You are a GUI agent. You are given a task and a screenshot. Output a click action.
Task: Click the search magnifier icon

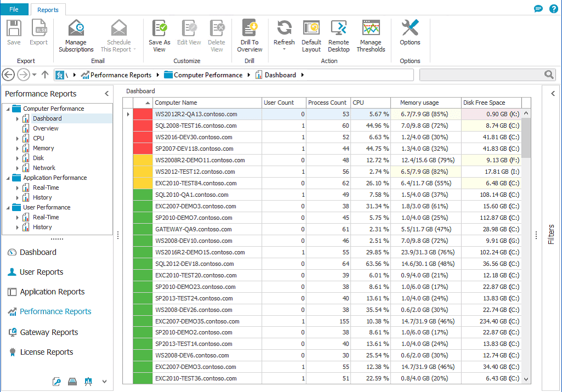click(549, 75)
